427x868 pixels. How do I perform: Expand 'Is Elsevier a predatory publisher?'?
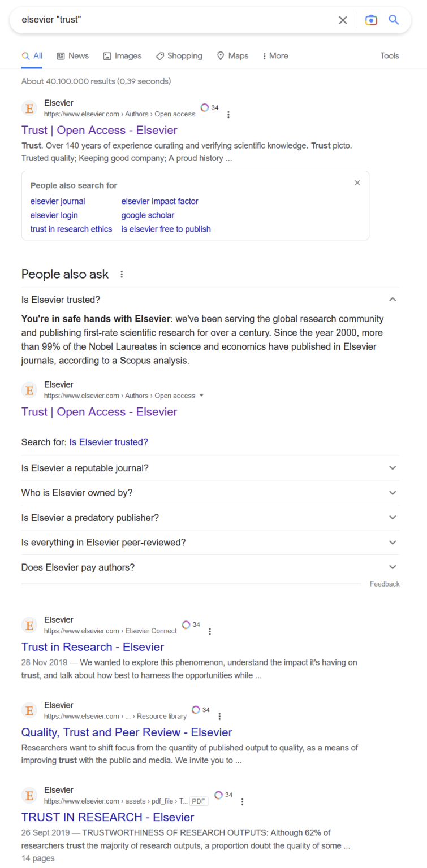tap(393, 518)
